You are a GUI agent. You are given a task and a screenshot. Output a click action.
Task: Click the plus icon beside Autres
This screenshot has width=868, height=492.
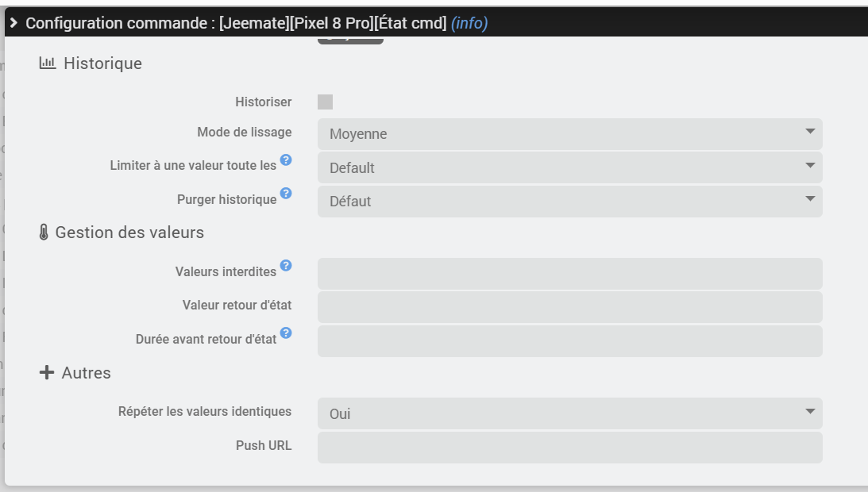47,372
